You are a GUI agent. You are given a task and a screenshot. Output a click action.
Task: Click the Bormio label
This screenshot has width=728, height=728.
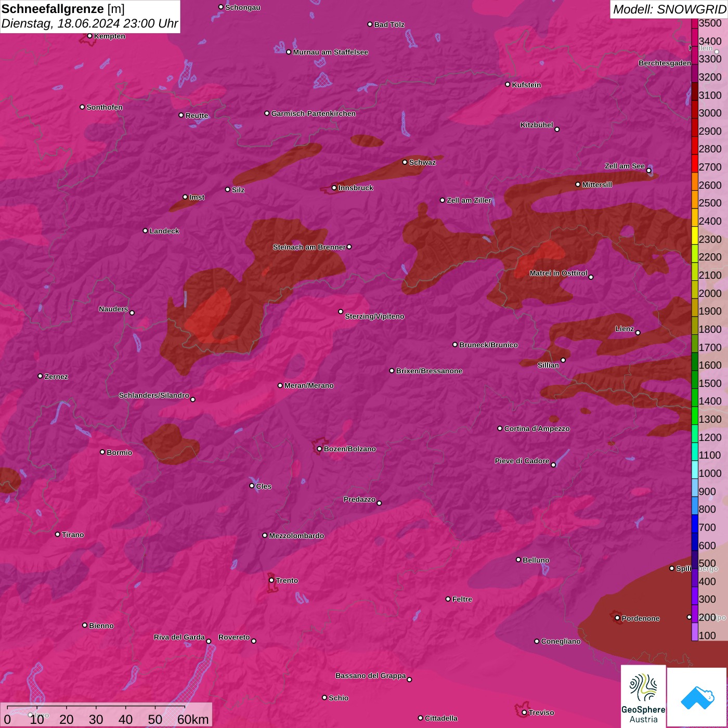[120, 452]
